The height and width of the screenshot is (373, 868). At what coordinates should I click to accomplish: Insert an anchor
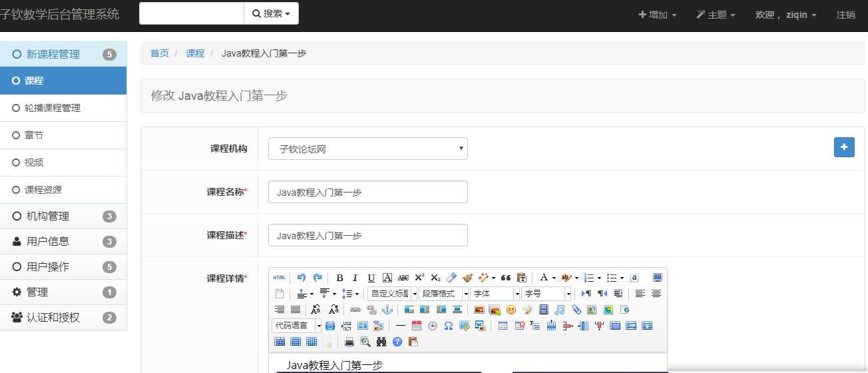pos(387,310)
